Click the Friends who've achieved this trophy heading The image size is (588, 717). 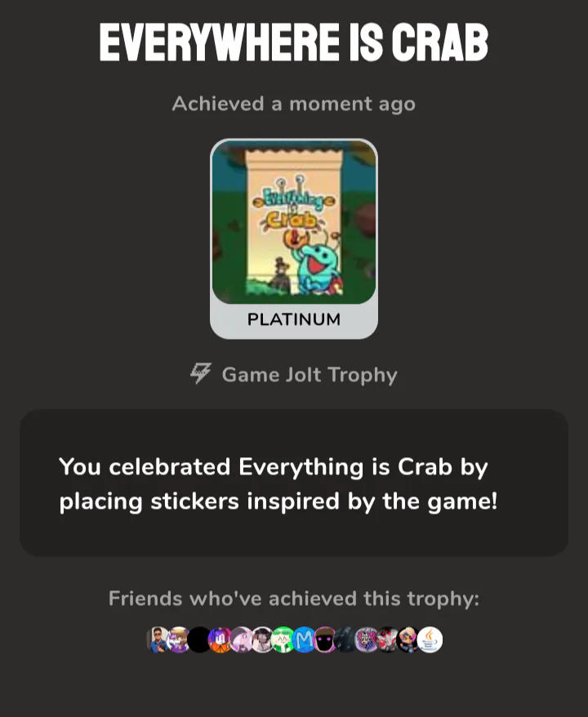pyautogui.click(x=294, y=598)
